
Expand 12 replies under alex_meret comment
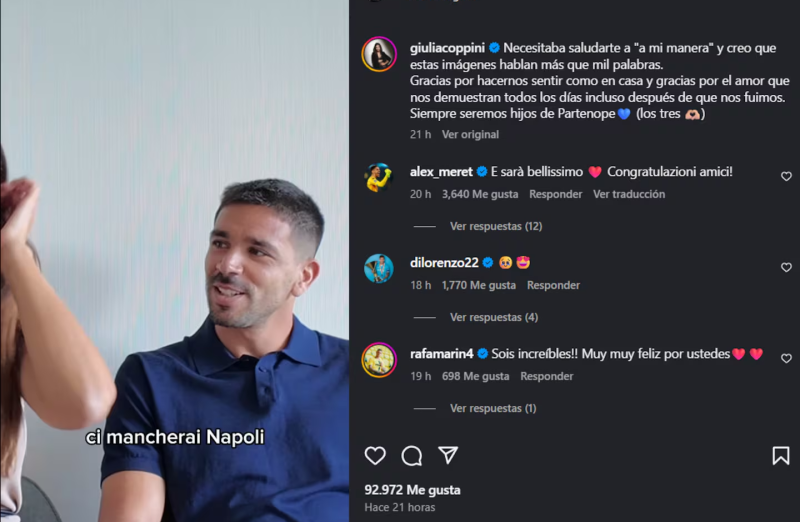495,226
